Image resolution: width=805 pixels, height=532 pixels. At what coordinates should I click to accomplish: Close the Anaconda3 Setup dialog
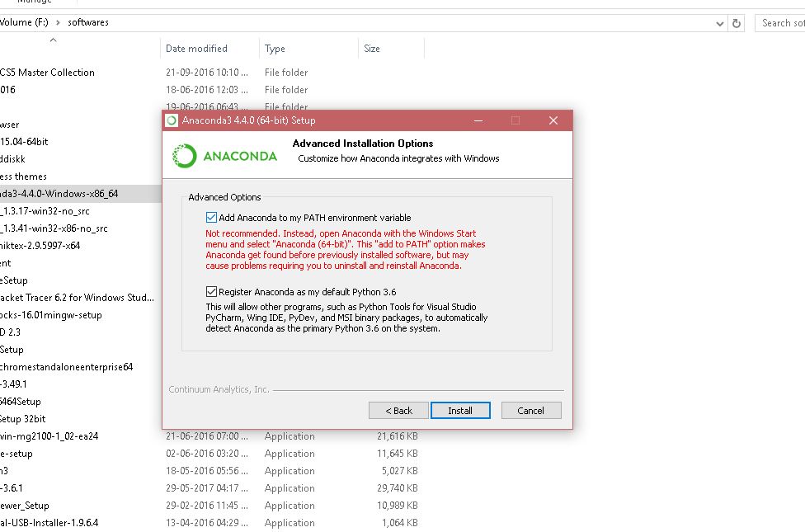(x=553, y=120)
